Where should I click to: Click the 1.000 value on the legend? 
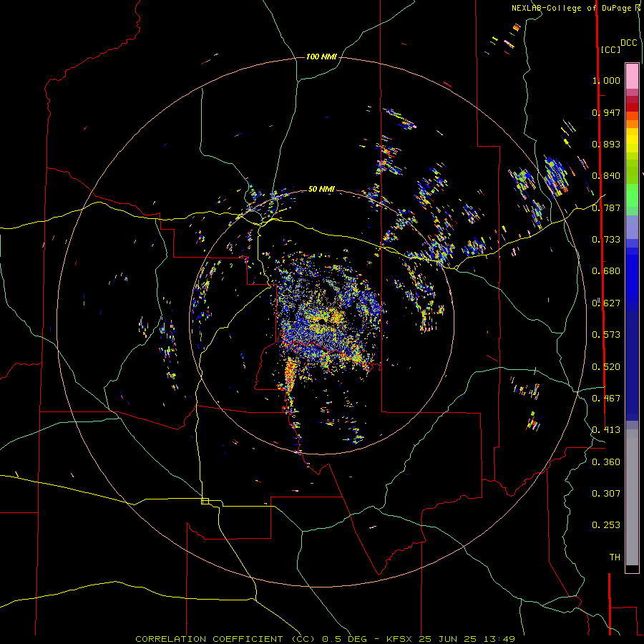pos(606,80)
